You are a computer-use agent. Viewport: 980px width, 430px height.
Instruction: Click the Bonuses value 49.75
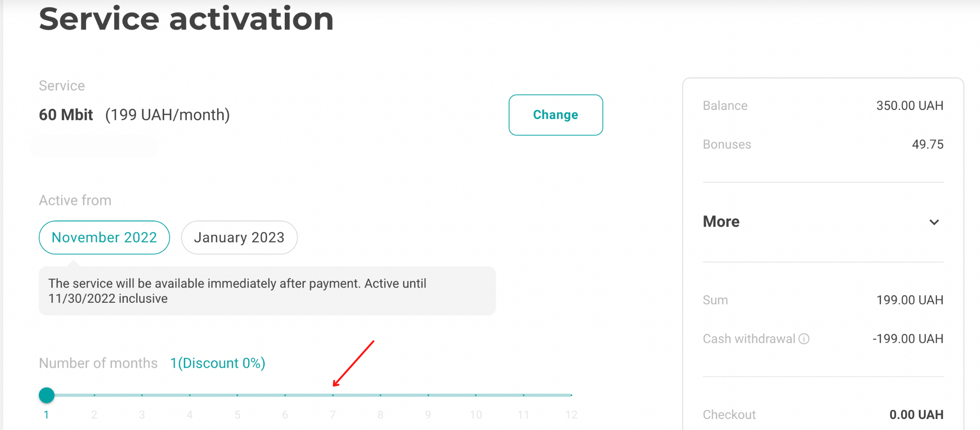[x=927, y=144]
